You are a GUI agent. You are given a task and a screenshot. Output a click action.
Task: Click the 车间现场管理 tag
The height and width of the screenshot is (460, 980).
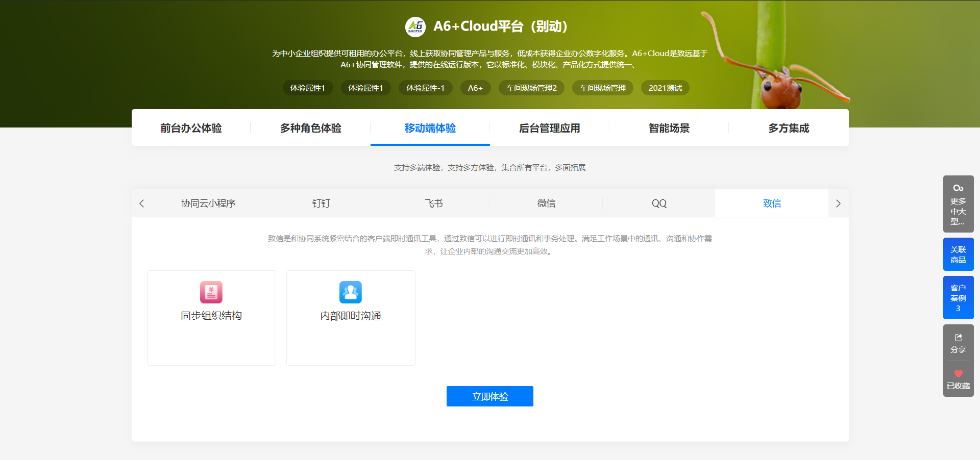tap(603, 88)
